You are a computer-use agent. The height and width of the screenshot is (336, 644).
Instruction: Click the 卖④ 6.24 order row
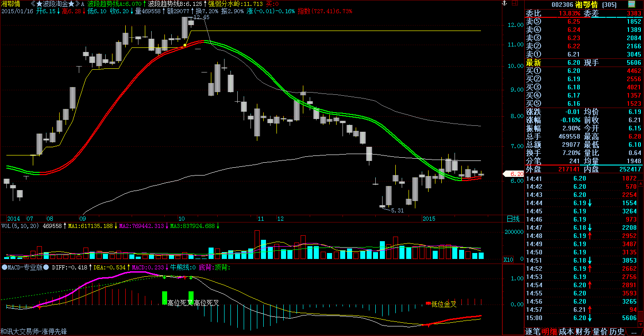583,30
